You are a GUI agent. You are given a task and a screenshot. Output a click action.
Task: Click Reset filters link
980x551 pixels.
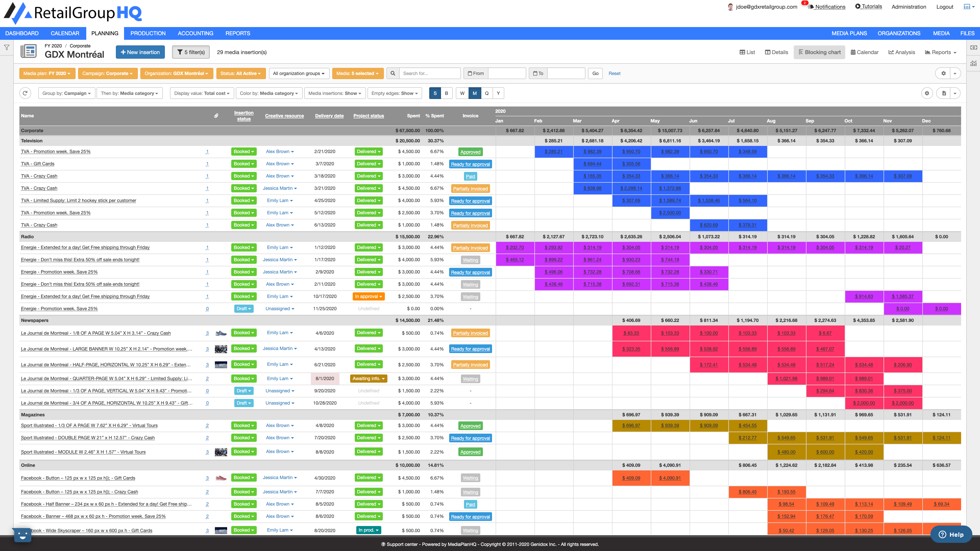pos(614,73)
